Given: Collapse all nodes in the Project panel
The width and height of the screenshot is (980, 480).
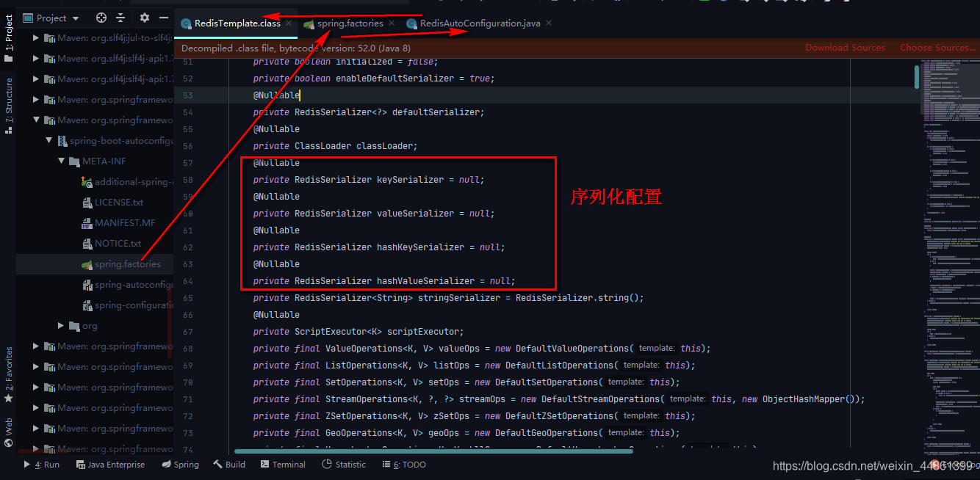Looking at the screenshot, I should coord(120,18).
